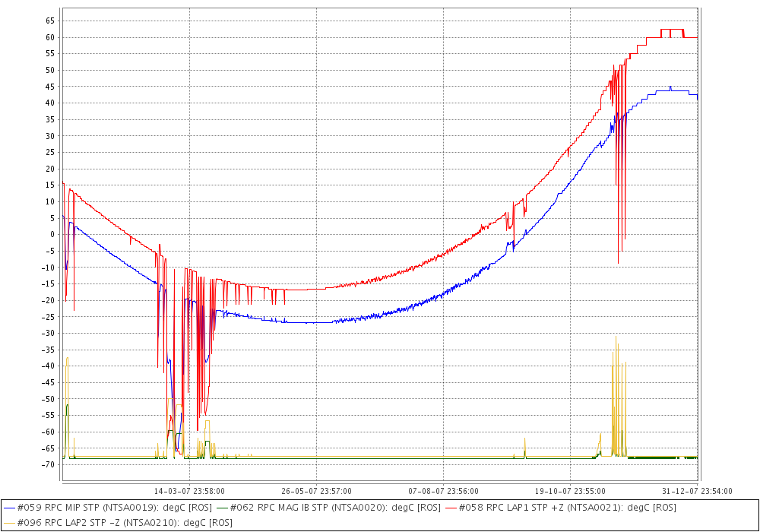
Task: Click y-axis value -40
Action: pos(49,366)
